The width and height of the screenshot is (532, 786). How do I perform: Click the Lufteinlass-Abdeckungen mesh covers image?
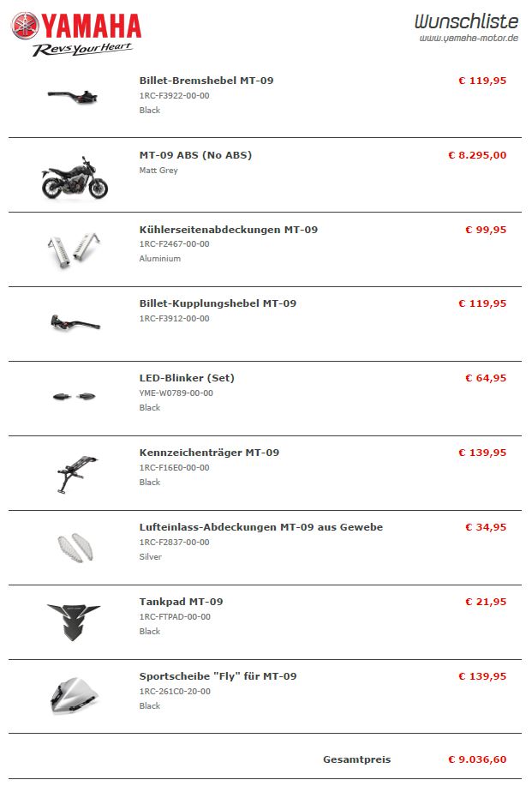(x=74, y=546)
